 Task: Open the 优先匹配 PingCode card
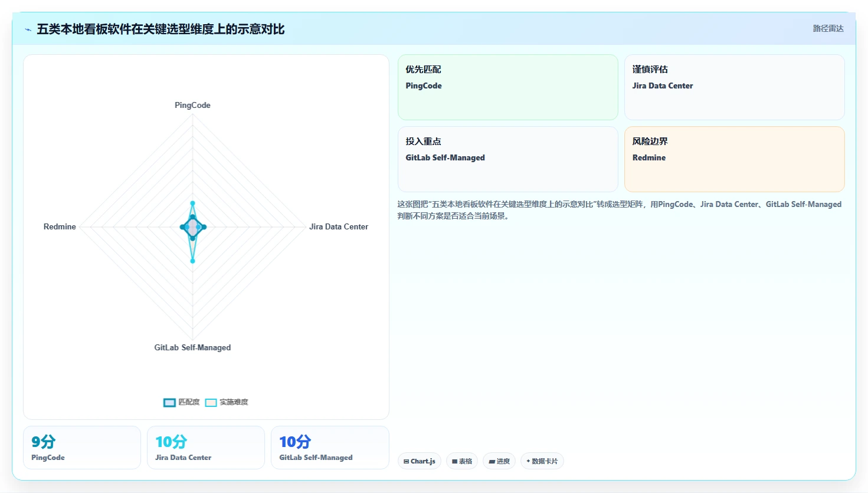(507, 87)
